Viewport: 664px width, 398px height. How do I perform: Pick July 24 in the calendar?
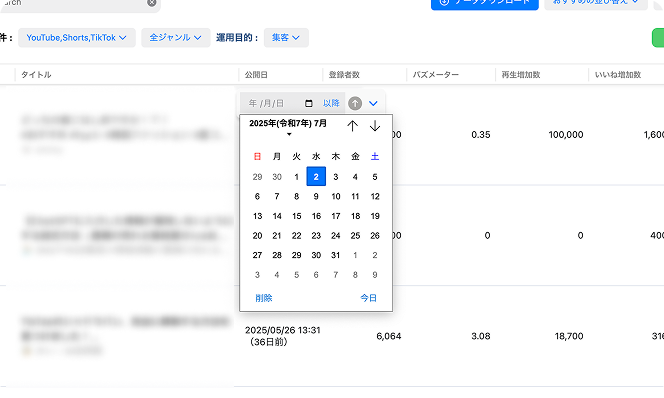pyautogui.click(x=335, y=235)
